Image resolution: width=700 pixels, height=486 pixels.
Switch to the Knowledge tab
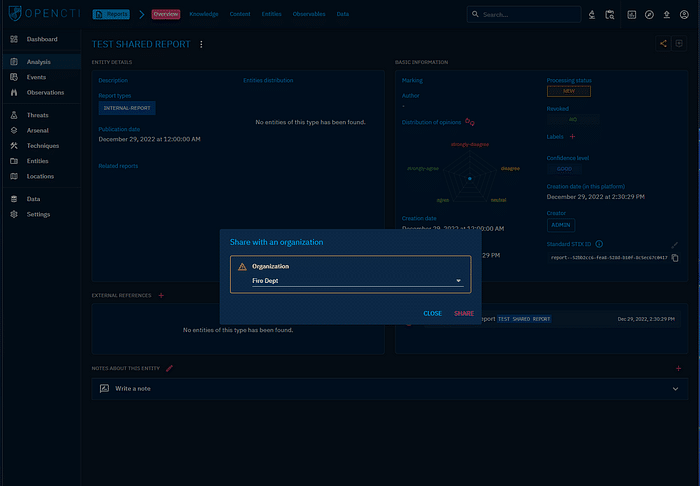204,15
